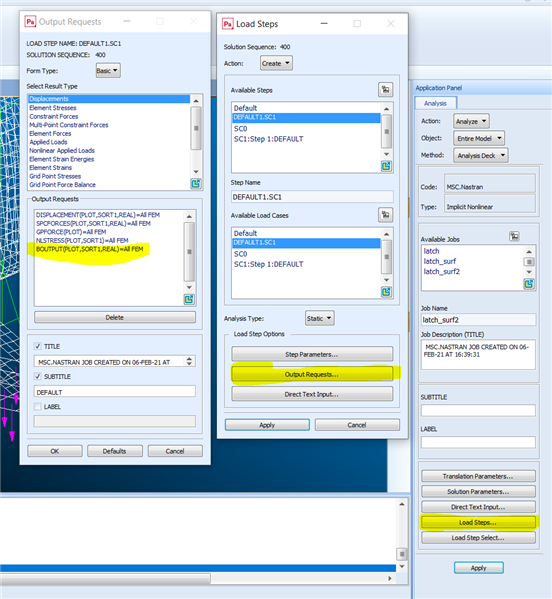Click the TITLE field stepper arrows
This screenshot has height=599, width=552.
pos(189,361)
